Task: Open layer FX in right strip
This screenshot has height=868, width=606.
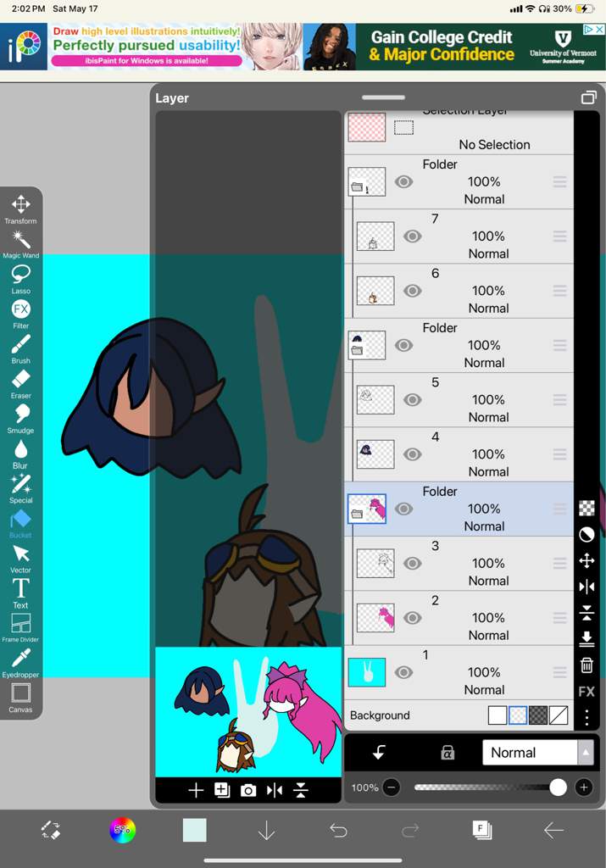Action: click(587, 692)
